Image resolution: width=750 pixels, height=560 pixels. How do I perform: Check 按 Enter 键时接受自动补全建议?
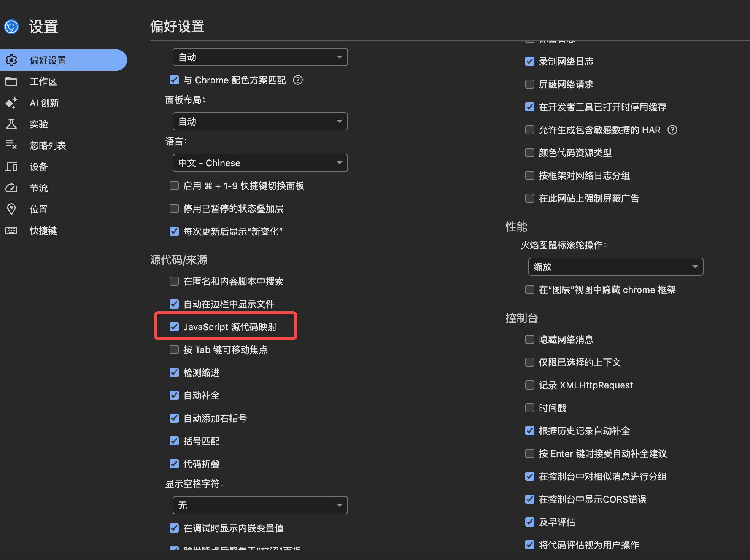[x=530, y=453]
